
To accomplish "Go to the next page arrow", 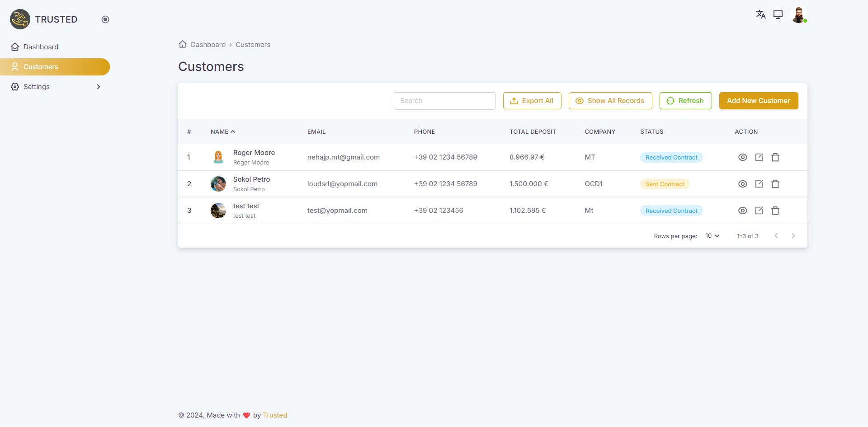I will (793, 236).
